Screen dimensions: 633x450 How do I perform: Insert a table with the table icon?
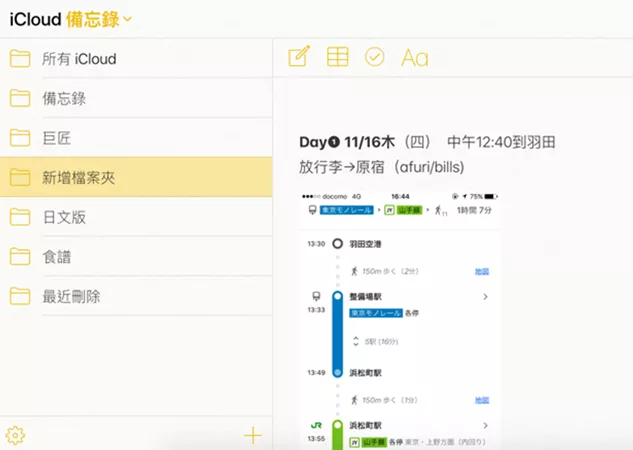[x=338, y=57]
